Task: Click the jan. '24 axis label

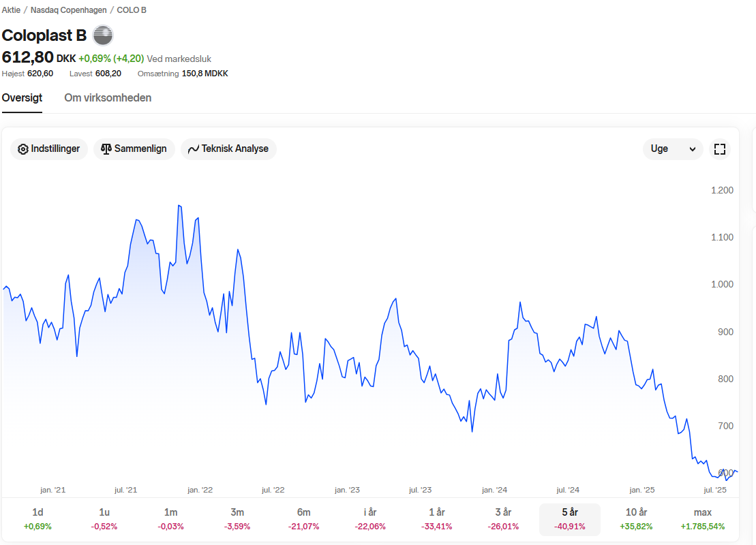Action: [494, 490]
